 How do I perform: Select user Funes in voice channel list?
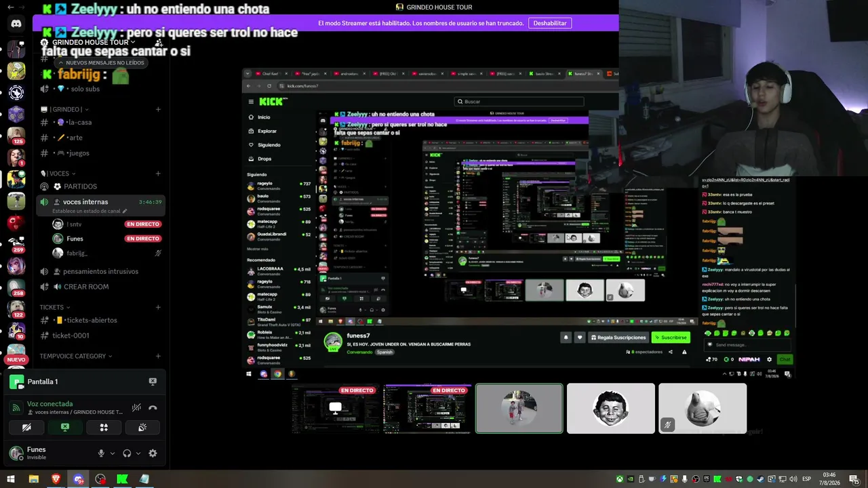point(106,239)
